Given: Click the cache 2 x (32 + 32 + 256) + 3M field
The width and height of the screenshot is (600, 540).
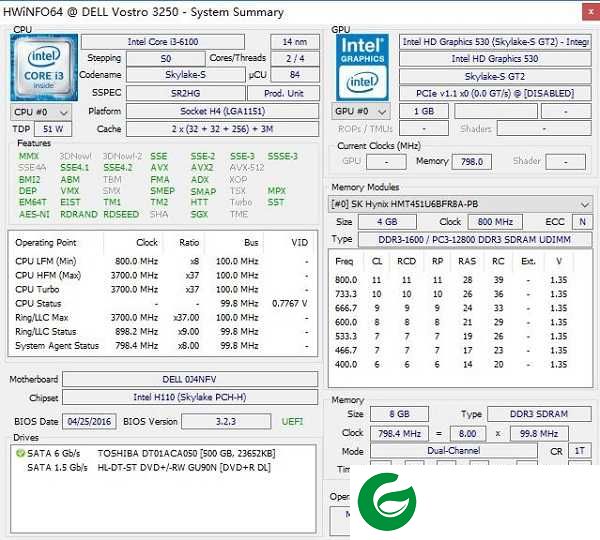Looking at the screenshot, I should [x=222, y=129].
